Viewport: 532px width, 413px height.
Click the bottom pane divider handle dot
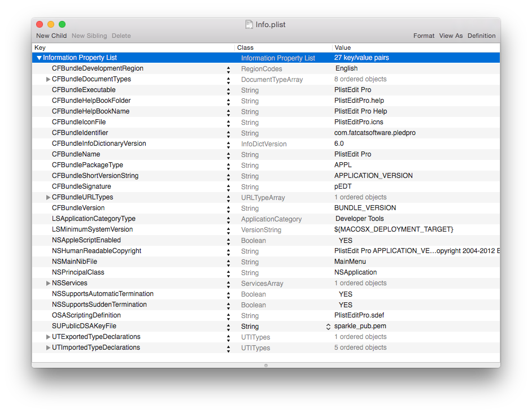266,366
